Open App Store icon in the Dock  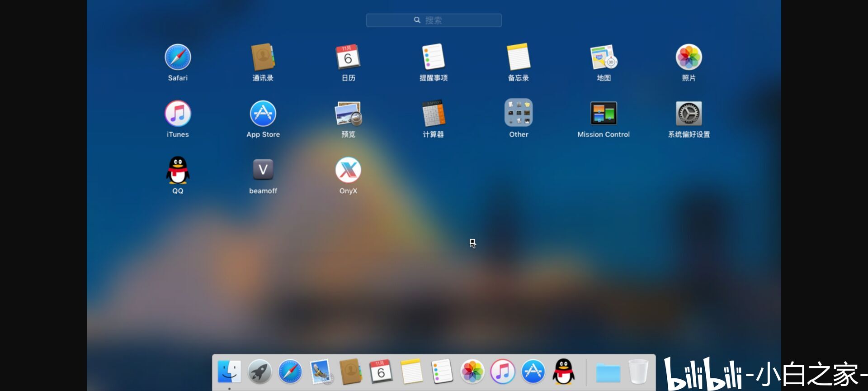point(533,372)
